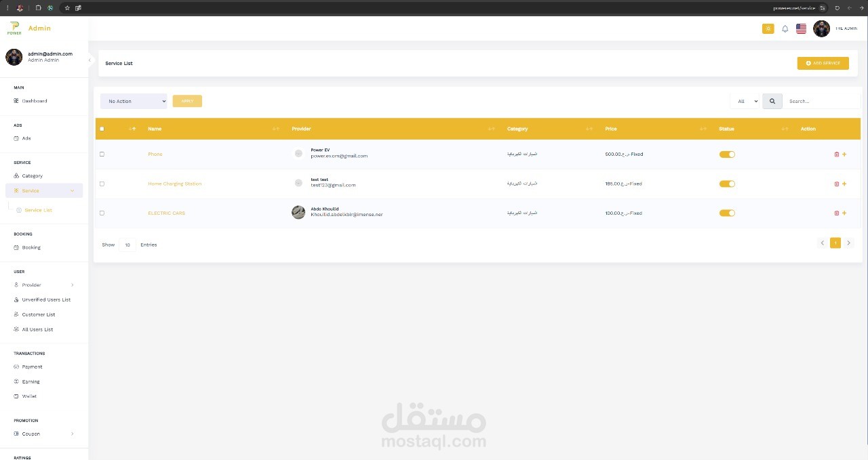The height and width of the screenshot is (460, 868).
Task: Click the 500.00 Fixed price cell
Action: click(624, 154)
